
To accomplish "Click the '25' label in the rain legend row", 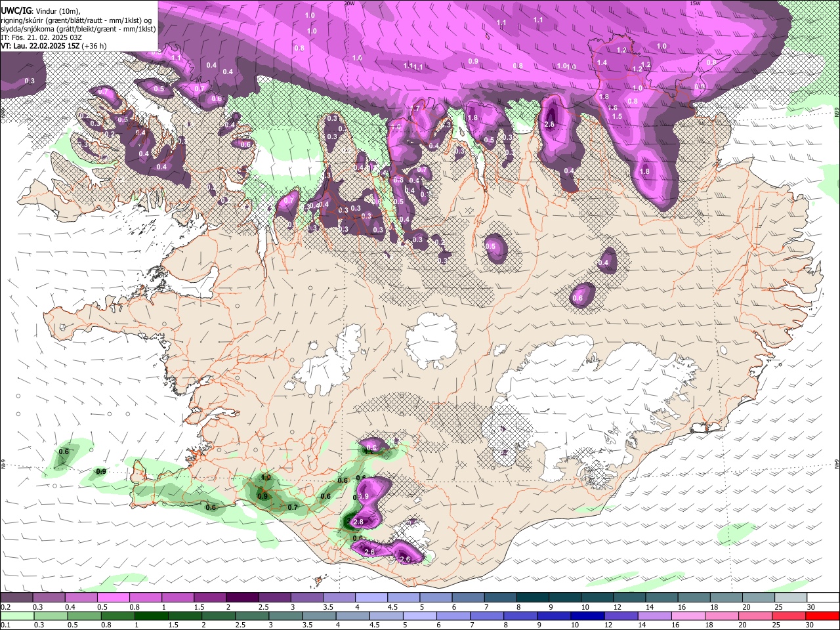I will pos(777,625).
